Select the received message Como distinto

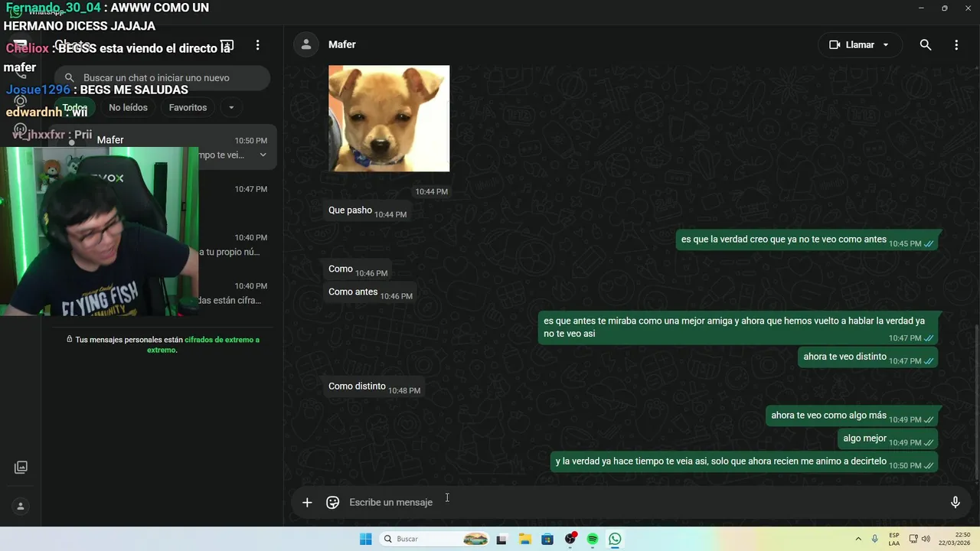(374, 386)
